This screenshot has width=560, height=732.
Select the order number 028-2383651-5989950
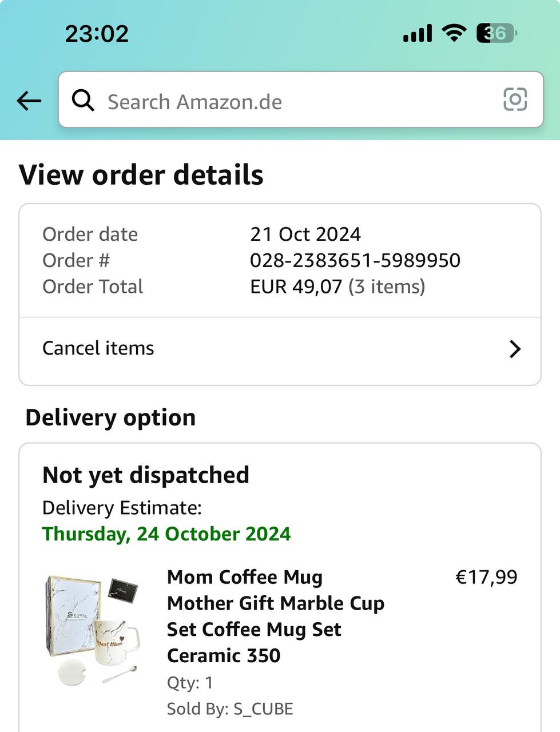click(x=355, y=261)
